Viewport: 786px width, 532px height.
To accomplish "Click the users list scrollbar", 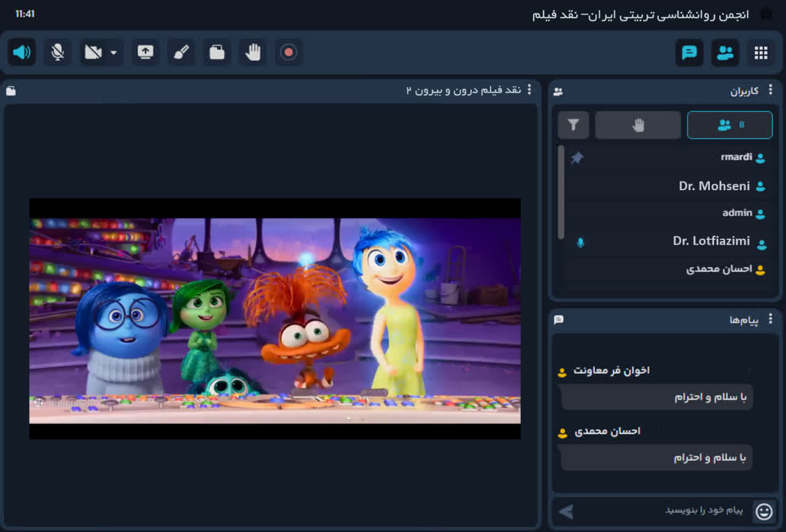I will tap(561, 192).
